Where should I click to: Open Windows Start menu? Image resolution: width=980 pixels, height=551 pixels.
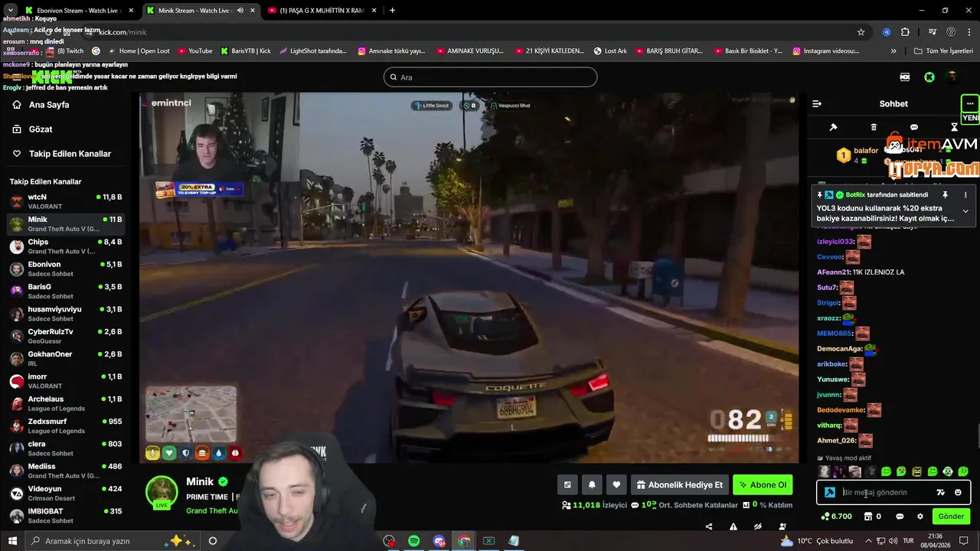12,541
